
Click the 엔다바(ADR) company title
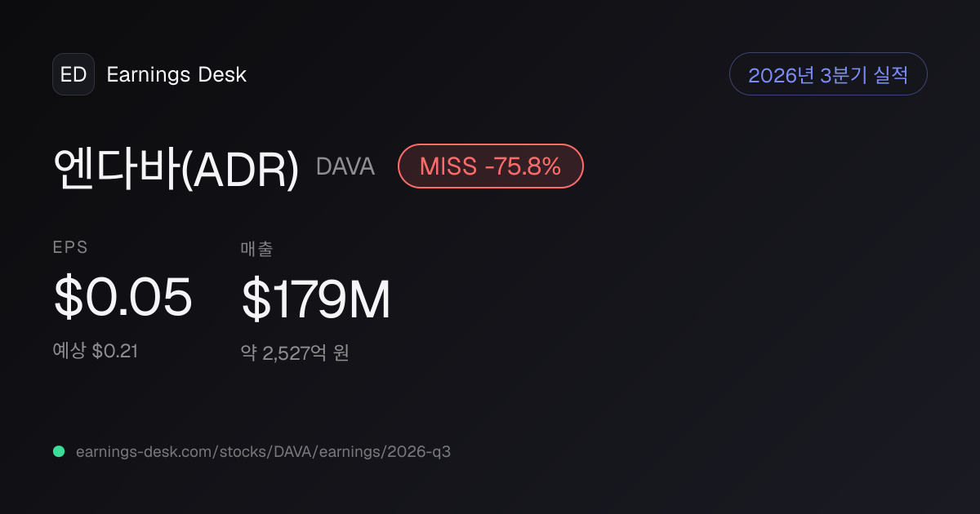point(176,168)
